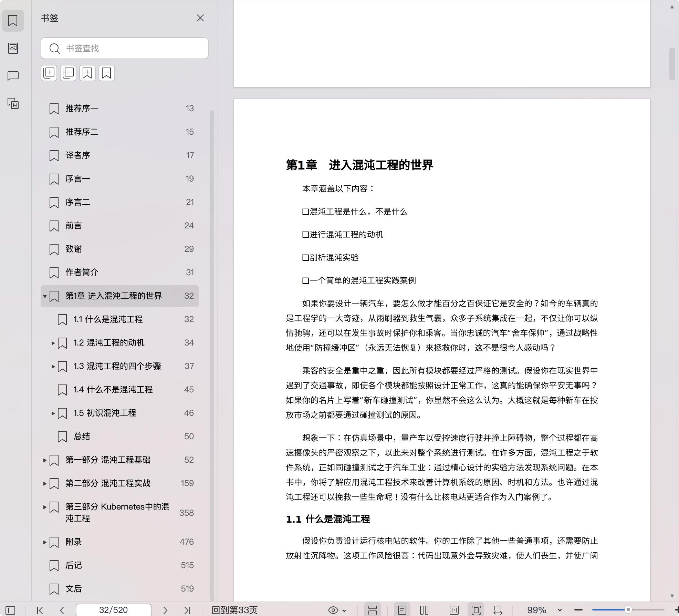Go to the 文后 bookmark
The image size is (679, 616).
[120, 589]
